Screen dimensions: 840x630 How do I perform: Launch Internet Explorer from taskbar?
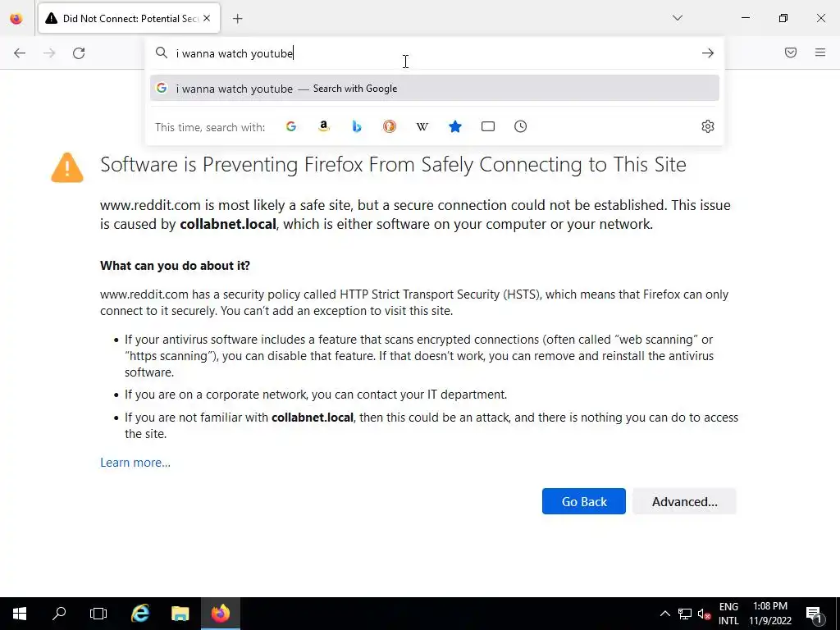point(139,614)
